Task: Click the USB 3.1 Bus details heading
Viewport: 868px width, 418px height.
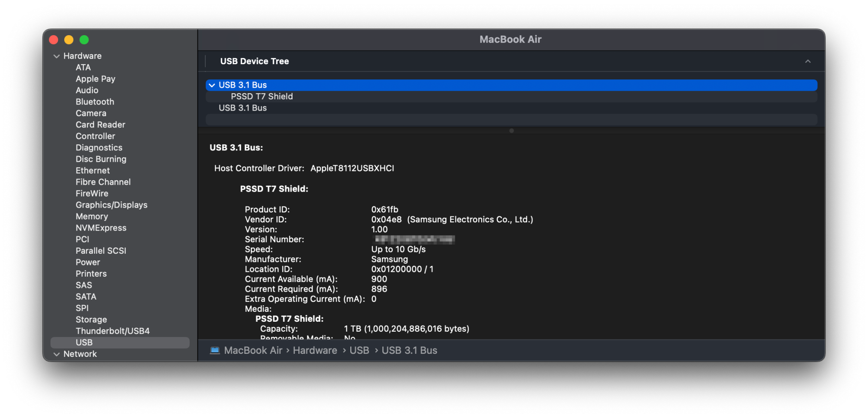Action: tap(236, 148)
